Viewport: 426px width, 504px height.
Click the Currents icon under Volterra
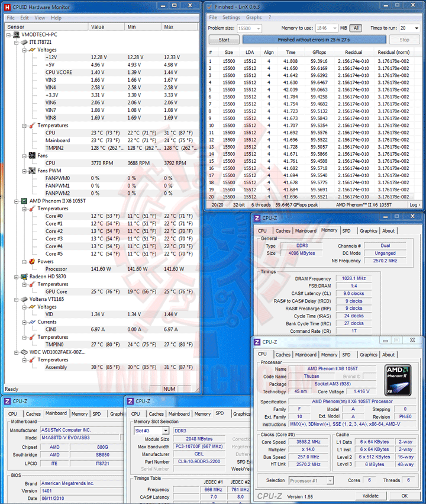pyautogui.click(x=32, y=322)
